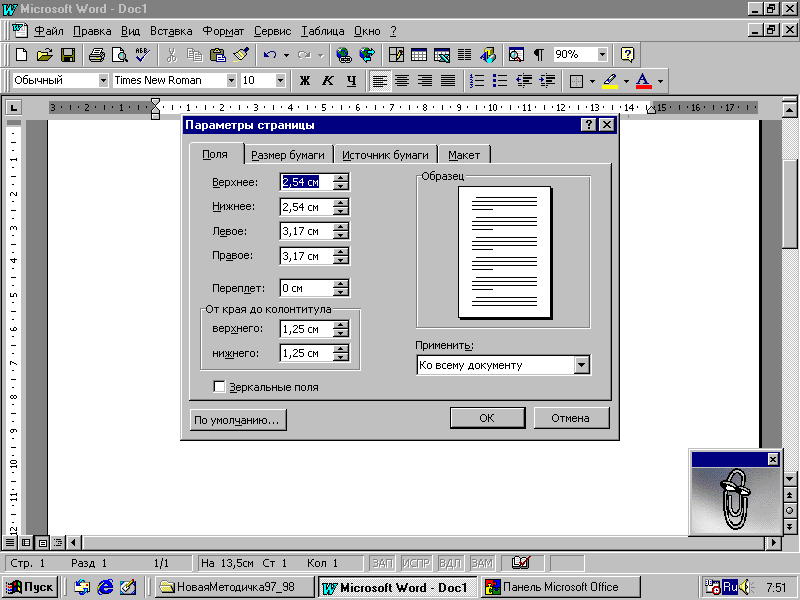Open the font size dropdown
This screenshot has height=600, width=800.
pyautogui.click(x=280, y=81)
